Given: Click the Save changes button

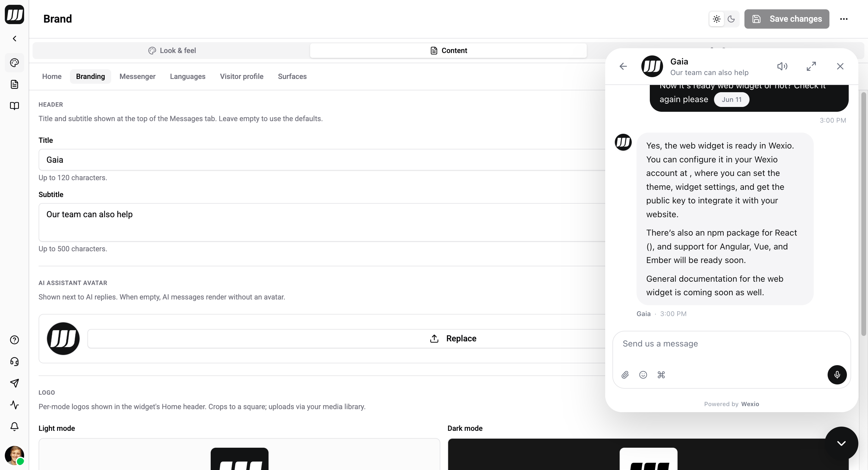Looking at the screenshot, I should tap(787, 19).
